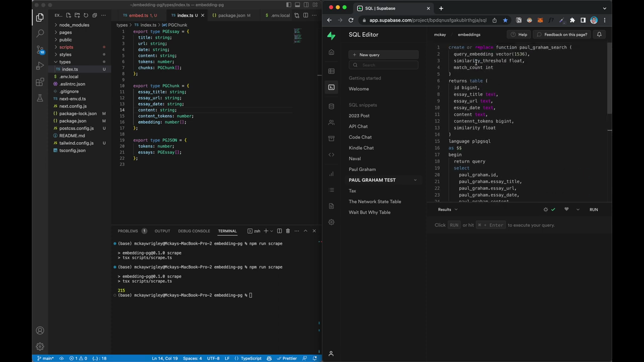The image size is (644, 362).
Task: Open the Results dropdown in Supabase
Action: click(x=447, y=209)
